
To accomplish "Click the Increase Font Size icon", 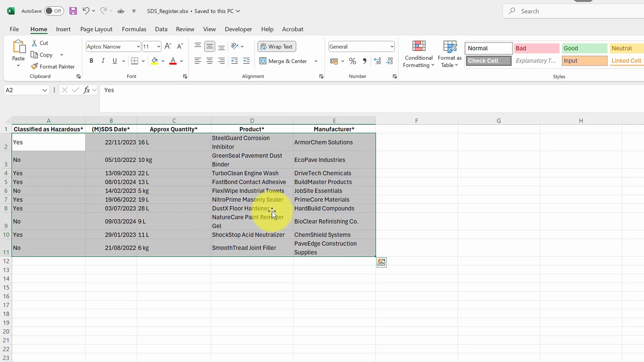I will click(x=168, y=46).
